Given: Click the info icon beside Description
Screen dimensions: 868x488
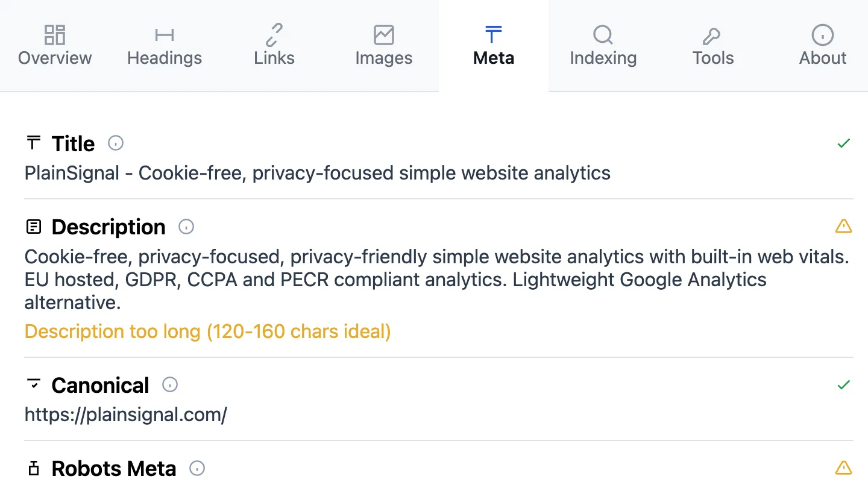Looking at the screenshot, I should [186, 227].
